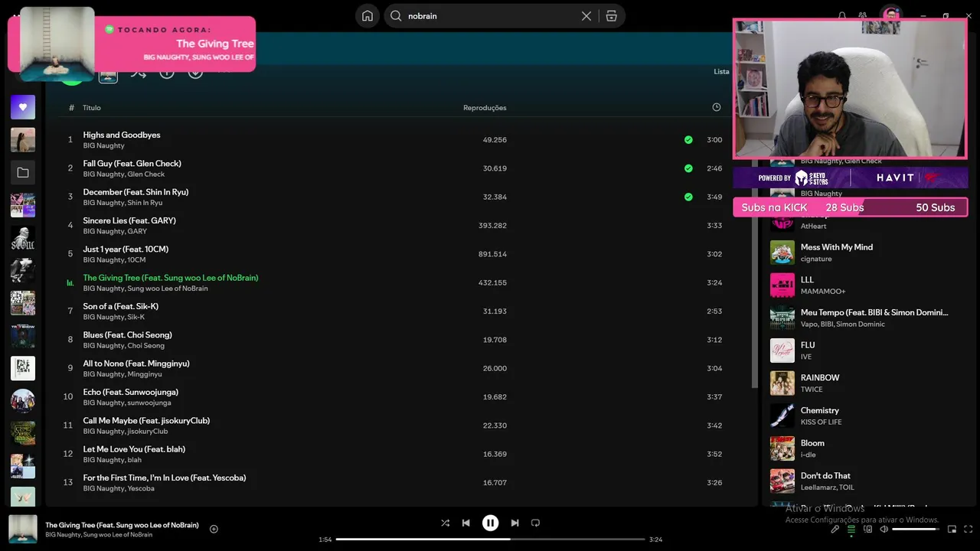Image resolution: width=980 pixels, height=551 pixels.
Task: Open Liked Songs heart tile in sidebar
Action: tap(23, 107)
